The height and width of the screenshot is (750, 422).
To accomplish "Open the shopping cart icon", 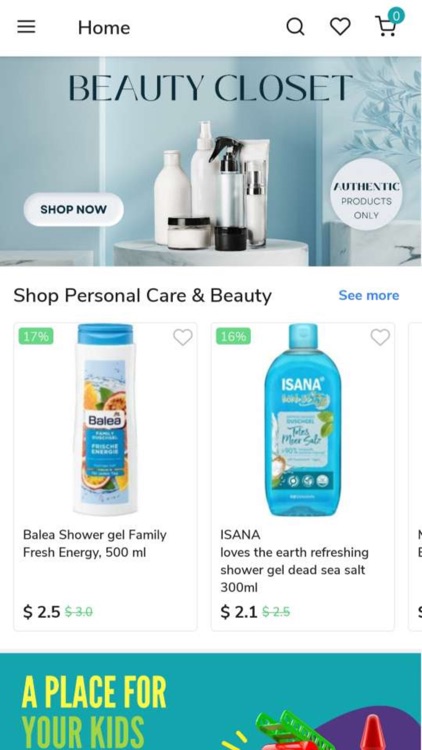I will [x=386, y=27].
